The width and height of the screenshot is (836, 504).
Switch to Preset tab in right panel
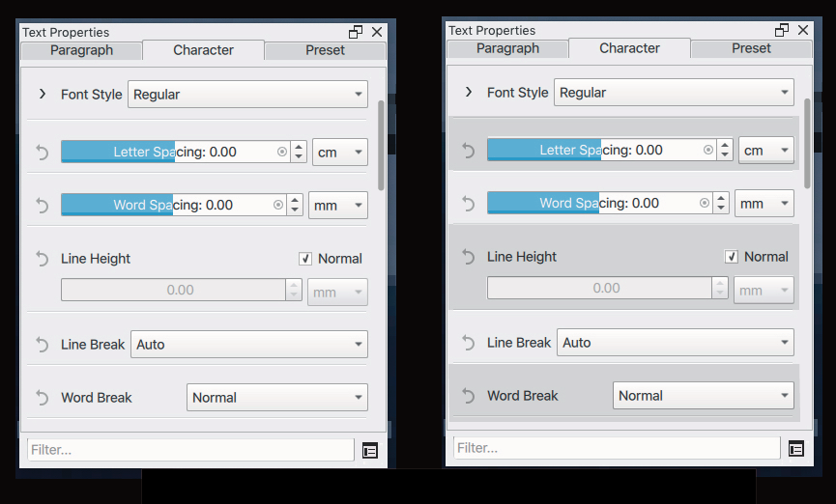tap(751, 48)
